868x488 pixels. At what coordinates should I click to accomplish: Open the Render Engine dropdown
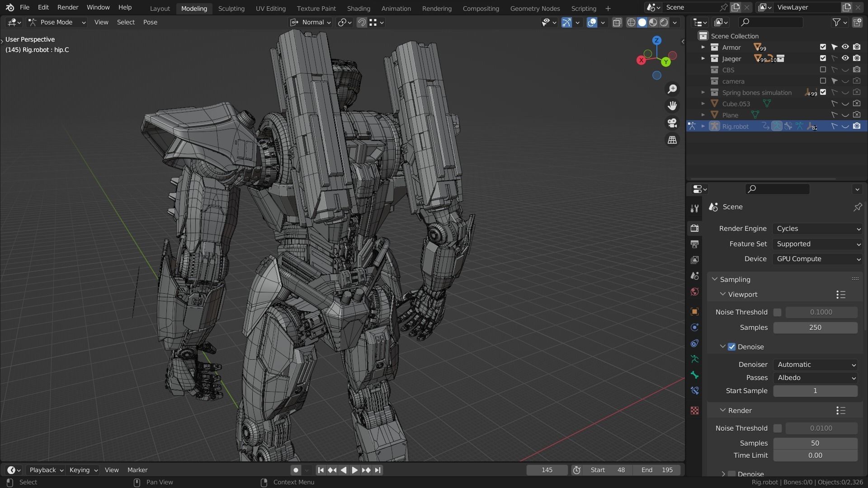point(817,229)
